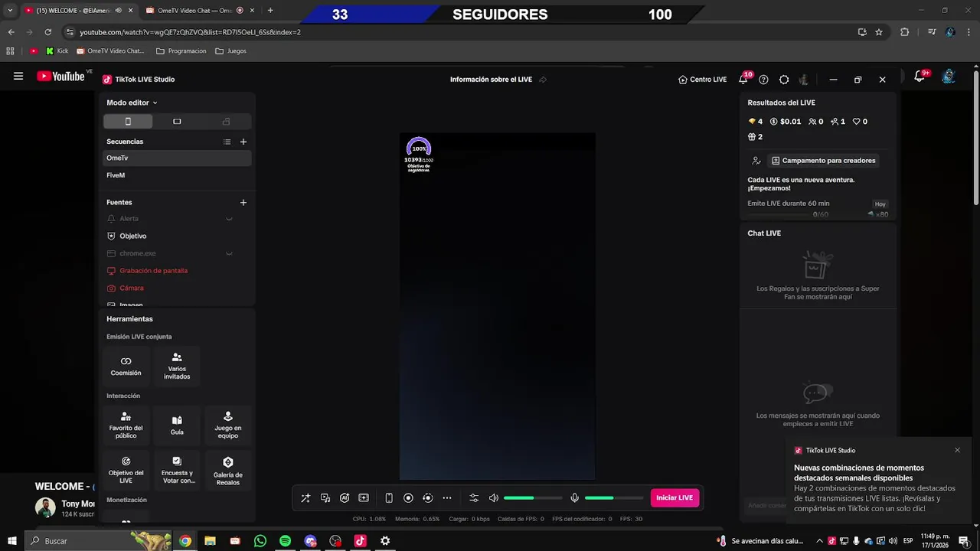Screen dimensions: 980x551
Task: Open the TikTok Studio profile avatar
Action: tap(803, 80)
